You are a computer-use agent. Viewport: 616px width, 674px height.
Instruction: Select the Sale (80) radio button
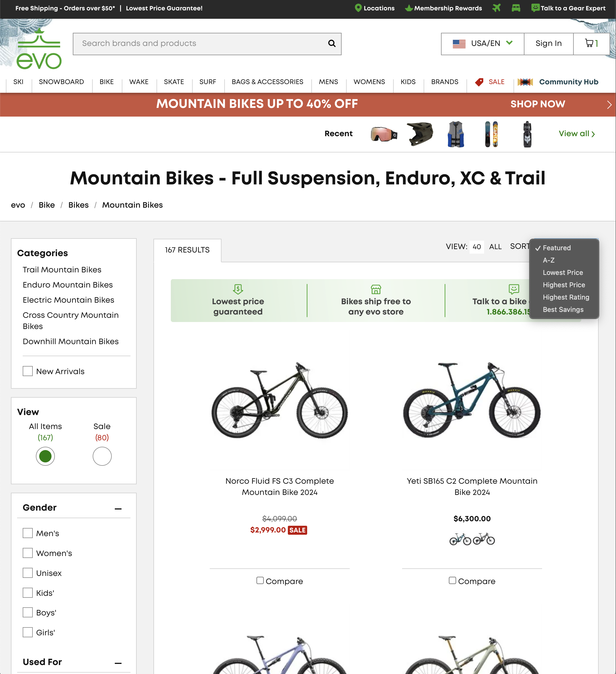102,456
